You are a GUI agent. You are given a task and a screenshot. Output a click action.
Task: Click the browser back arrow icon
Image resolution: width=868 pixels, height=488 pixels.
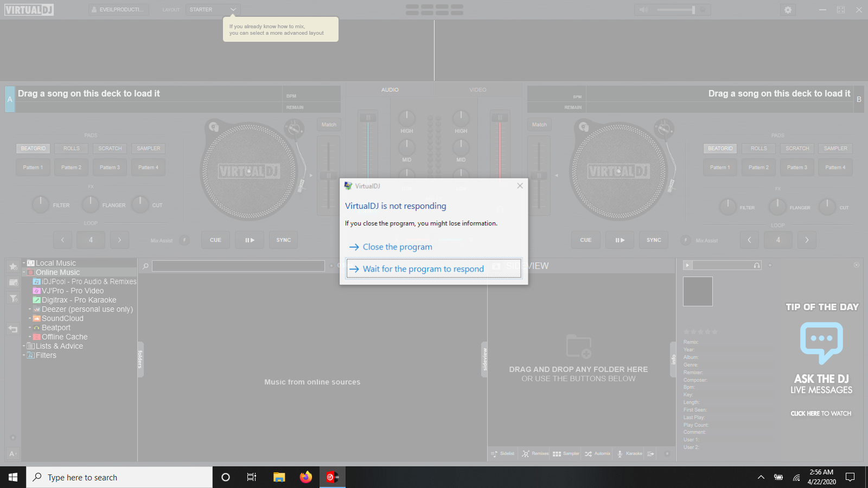point(13,329)
